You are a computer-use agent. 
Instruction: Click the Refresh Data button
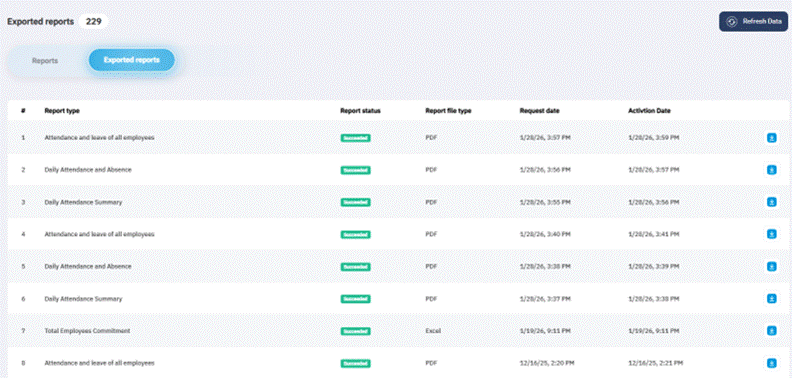pyautogui.click(x=753, y=22)
